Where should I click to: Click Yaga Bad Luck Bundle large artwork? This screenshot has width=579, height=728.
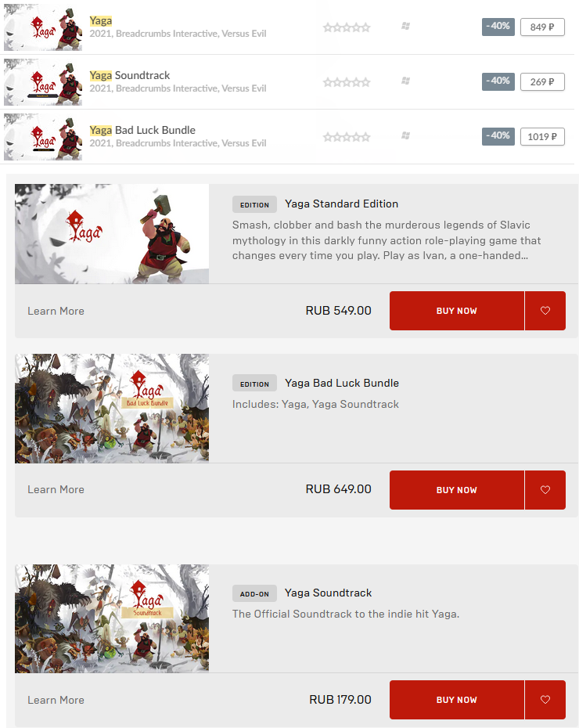click(112, 409)
